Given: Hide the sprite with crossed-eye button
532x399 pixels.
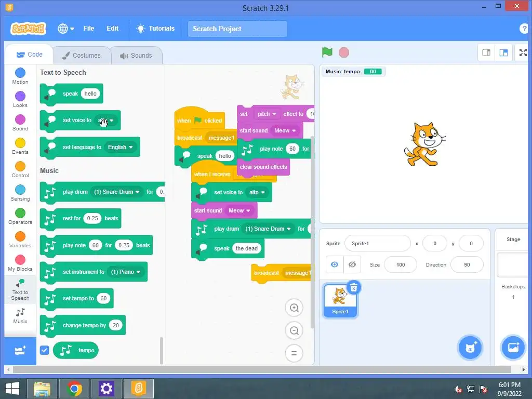Looking at the screenshot, I should 352,264.
